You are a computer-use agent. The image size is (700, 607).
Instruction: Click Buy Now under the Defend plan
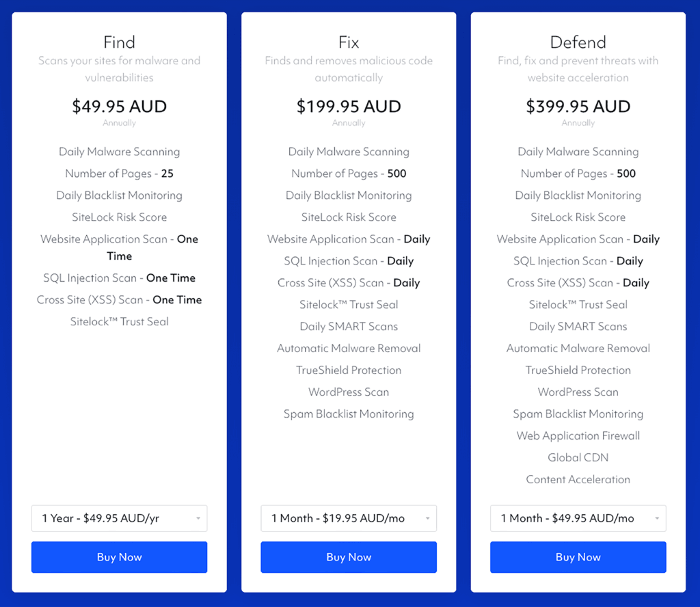(x=578, y=557)
